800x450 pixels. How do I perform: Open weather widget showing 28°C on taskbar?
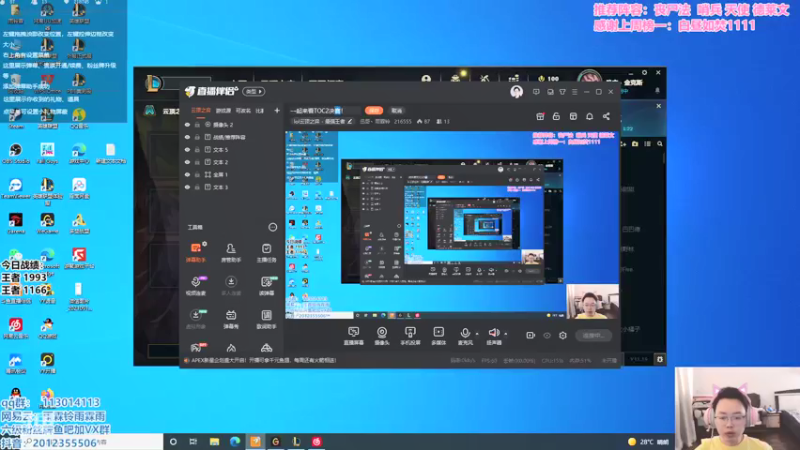tap(648, 442)
